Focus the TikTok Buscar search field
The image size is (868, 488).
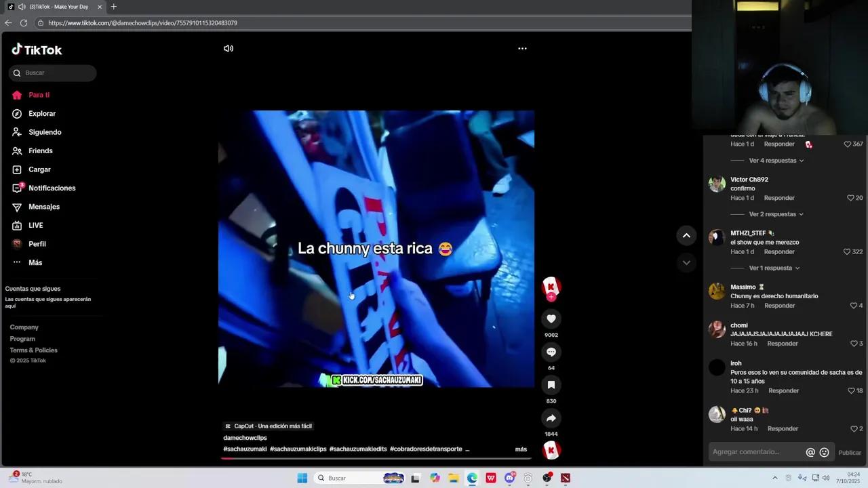(53, 73)
